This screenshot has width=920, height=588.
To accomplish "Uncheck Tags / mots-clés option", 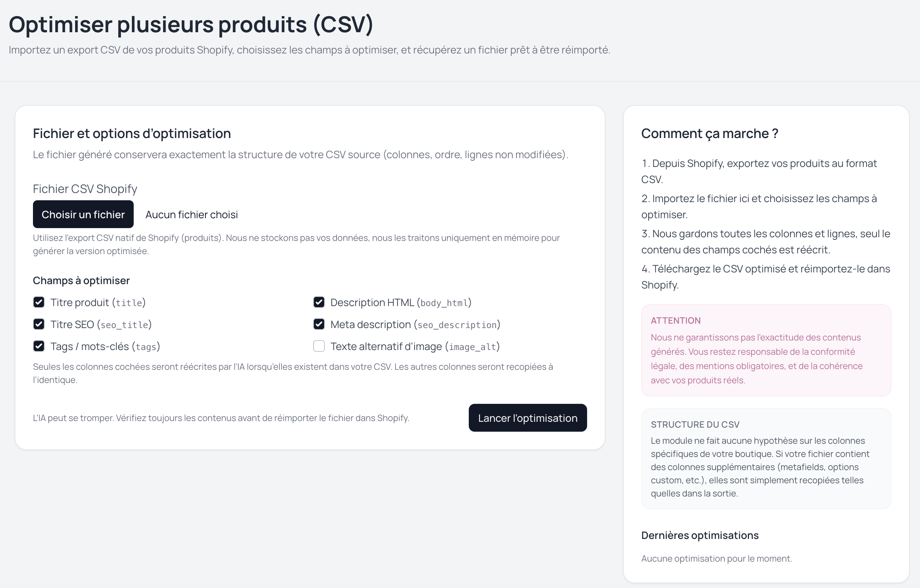I will (x=38, y=346).
